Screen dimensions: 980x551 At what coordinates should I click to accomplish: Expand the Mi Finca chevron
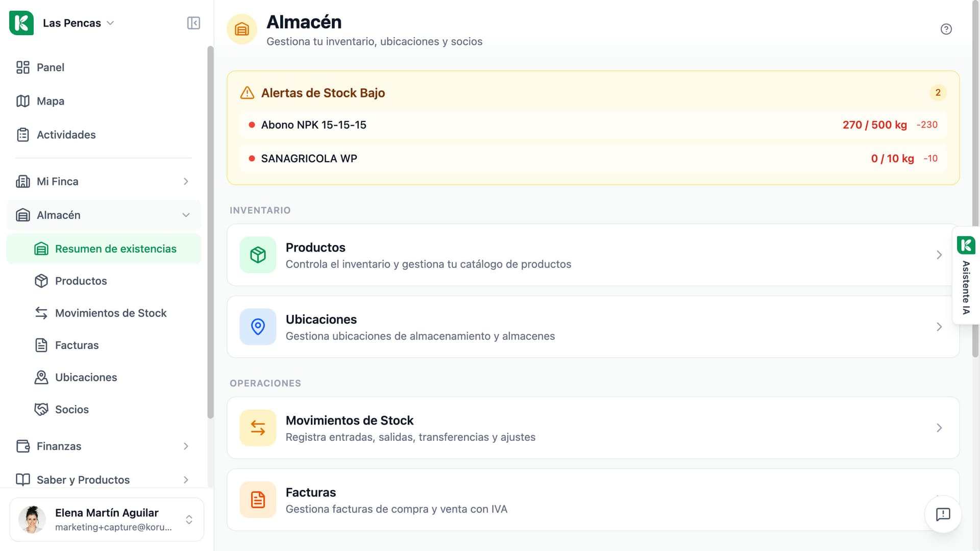[x=186, y=182]
